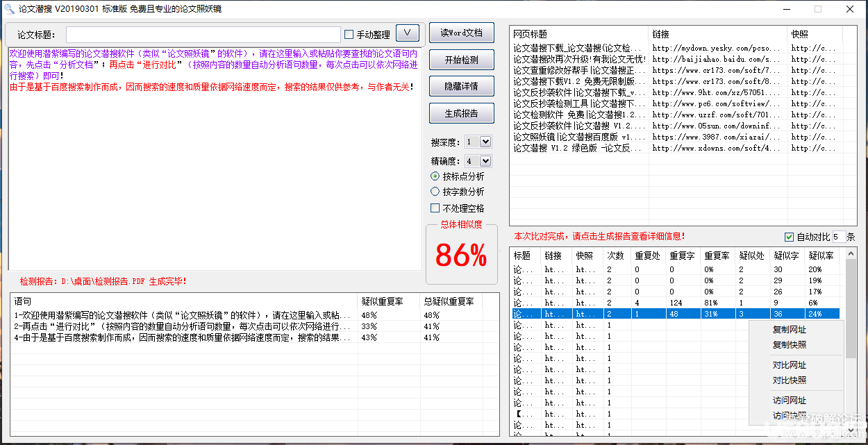This screenshot has width=868, height=445.
Task: Click 链接 header in web results list
Action: pyautogui.click(x=718, y=34)
